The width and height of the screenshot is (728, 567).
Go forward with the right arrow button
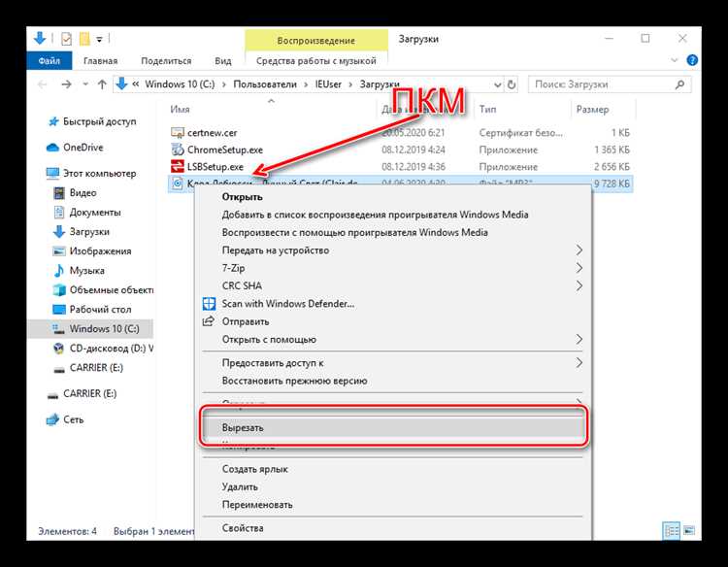coord(66,84)
